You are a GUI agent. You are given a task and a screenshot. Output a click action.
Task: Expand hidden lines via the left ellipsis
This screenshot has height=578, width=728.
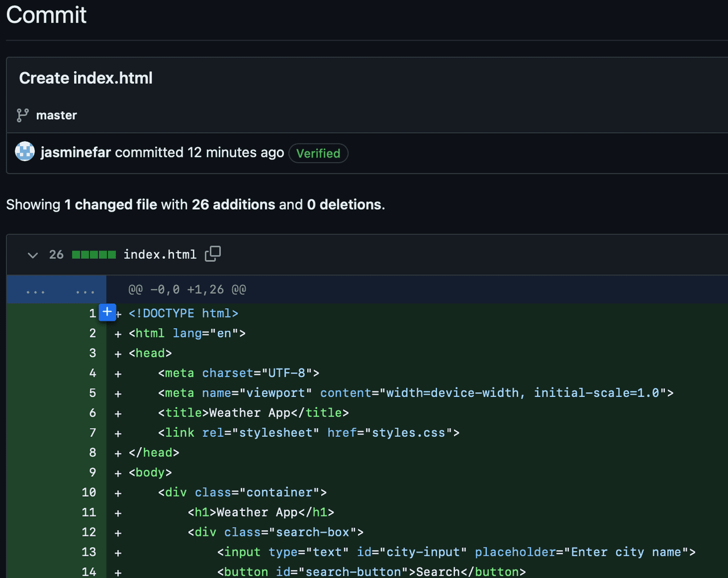coord(35,291)
